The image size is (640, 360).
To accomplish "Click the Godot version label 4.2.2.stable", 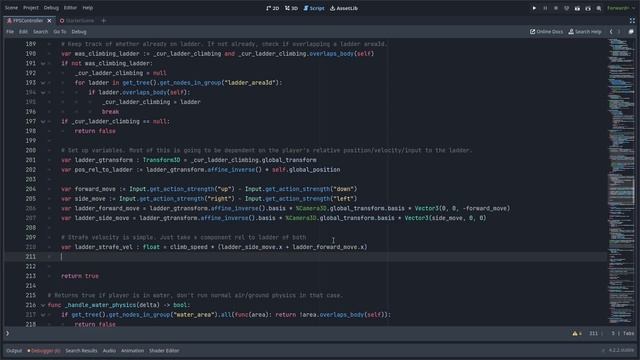I will tap(621, 350).
